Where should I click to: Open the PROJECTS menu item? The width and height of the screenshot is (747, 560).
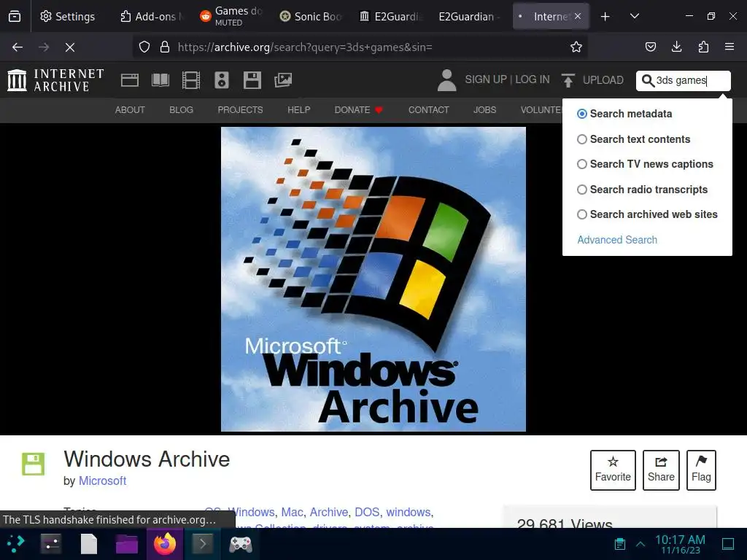click(x=240, y=110)
